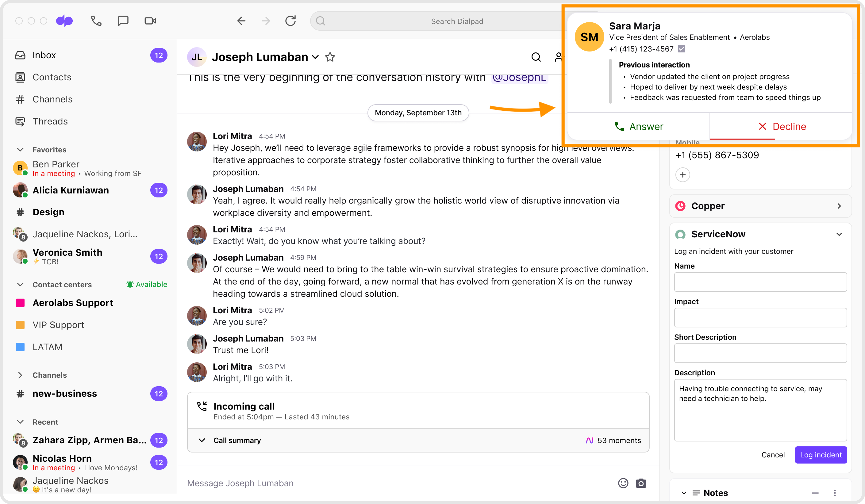View the 53 moments AI icon

tap(589, 440)
